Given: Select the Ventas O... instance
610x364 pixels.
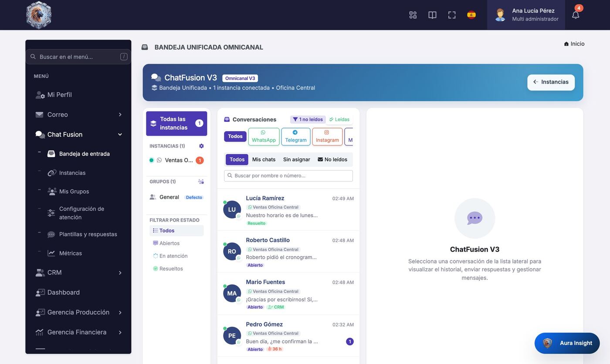Looking at the screenshot, I should (x=176, y=160).
